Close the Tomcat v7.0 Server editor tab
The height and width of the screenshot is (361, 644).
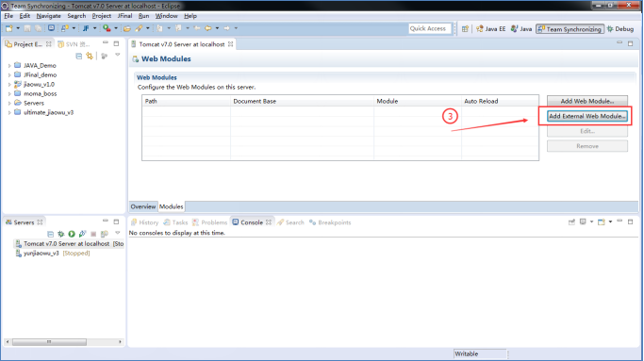[231, 44]
